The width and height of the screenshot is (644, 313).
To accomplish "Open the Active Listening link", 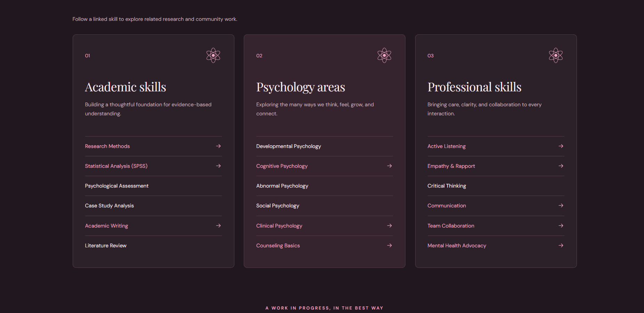I will click(496, 146).
